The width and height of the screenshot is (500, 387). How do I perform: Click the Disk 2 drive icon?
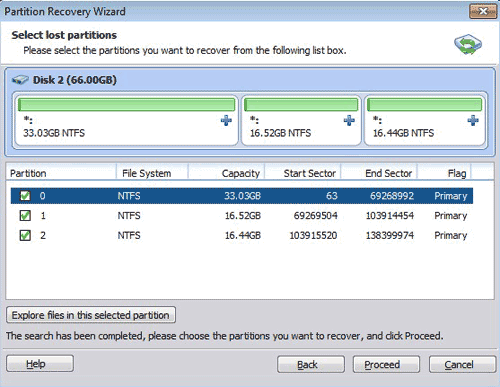coord(20,80)
